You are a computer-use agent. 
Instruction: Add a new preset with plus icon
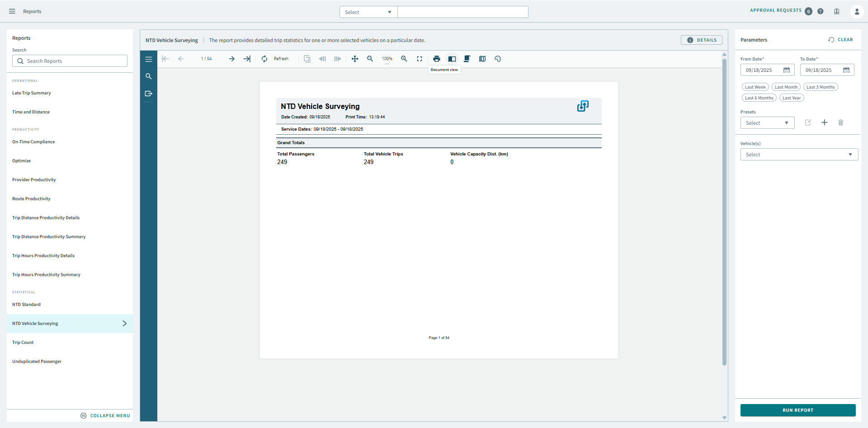[824, 122]
